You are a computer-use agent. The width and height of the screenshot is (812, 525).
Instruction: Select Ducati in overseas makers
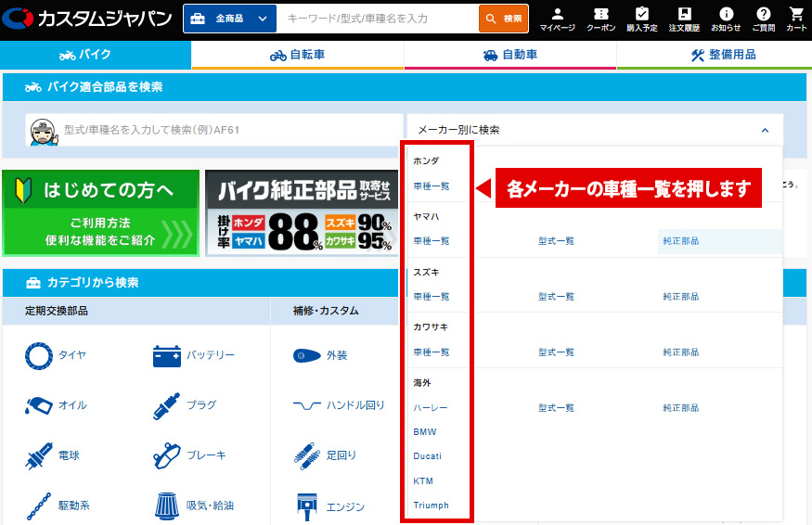[x=427, y=456]
